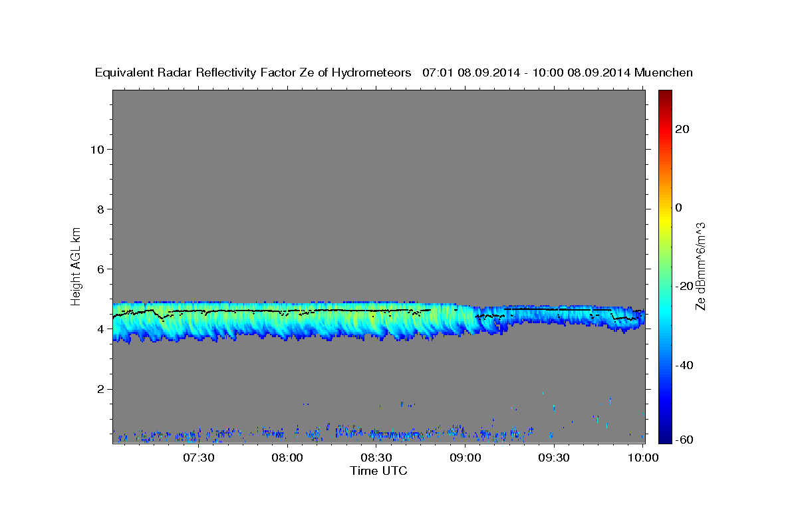This screenshot has height=532, width=798.
Task: Click the height axis value 4
Action: coord(100,329)
